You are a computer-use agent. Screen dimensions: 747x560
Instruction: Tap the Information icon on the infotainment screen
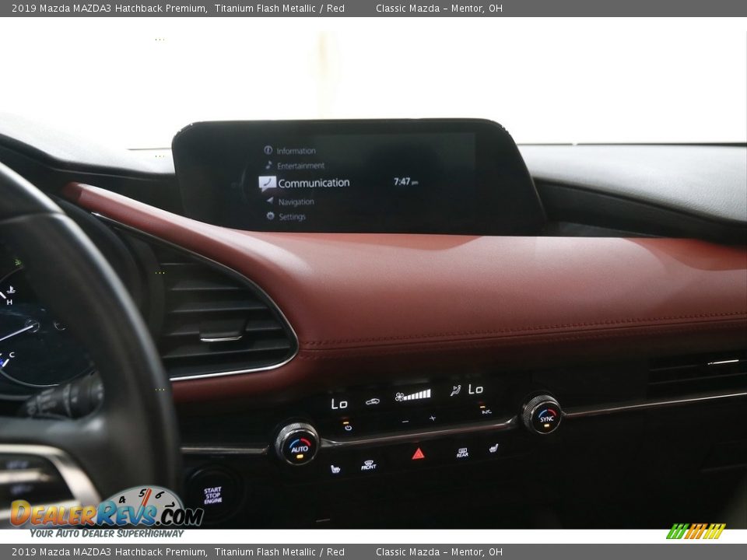coord(269,150)
